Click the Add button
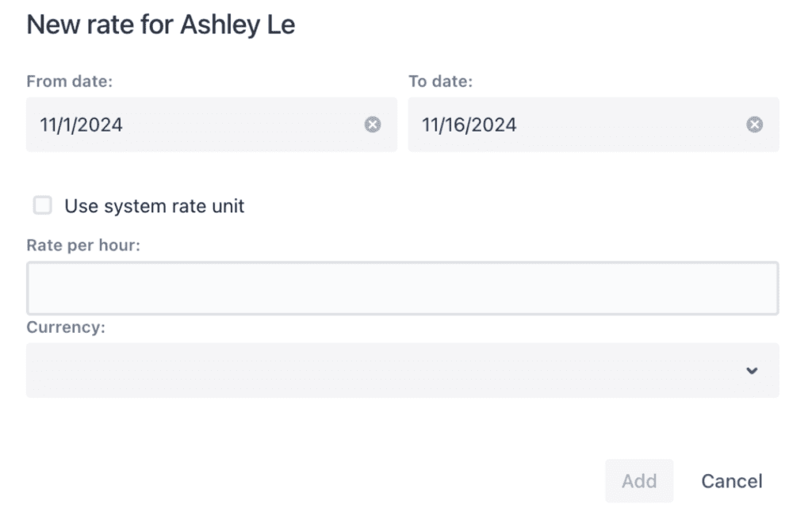This screenshot has height=527, width=812. (x=639, y=481)
